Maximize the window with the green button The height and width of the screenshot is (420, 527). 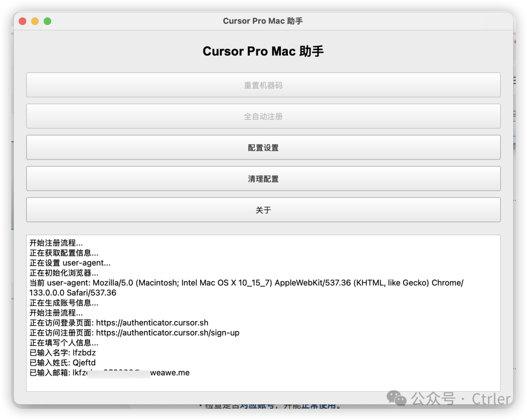pyautogui.click(x=47, y=21)
